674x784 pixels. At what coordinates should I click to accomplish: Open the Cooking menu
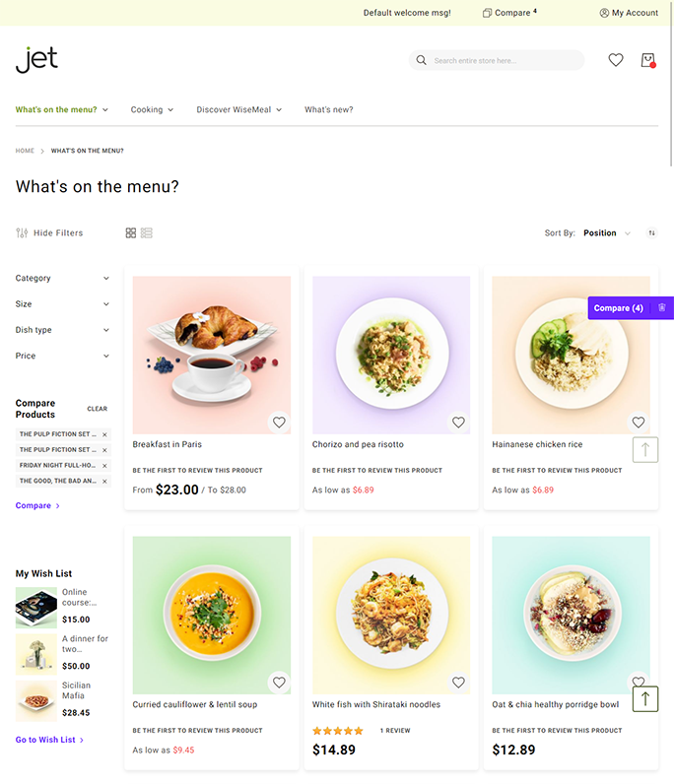pyautogui.click(x=152, y=109)
